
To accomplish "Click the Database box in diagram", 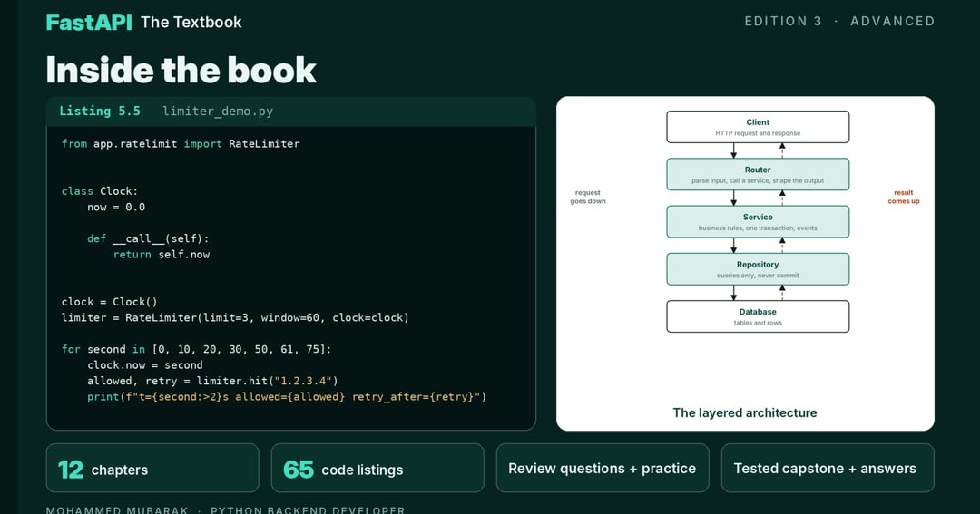I will tap(758, 316).
